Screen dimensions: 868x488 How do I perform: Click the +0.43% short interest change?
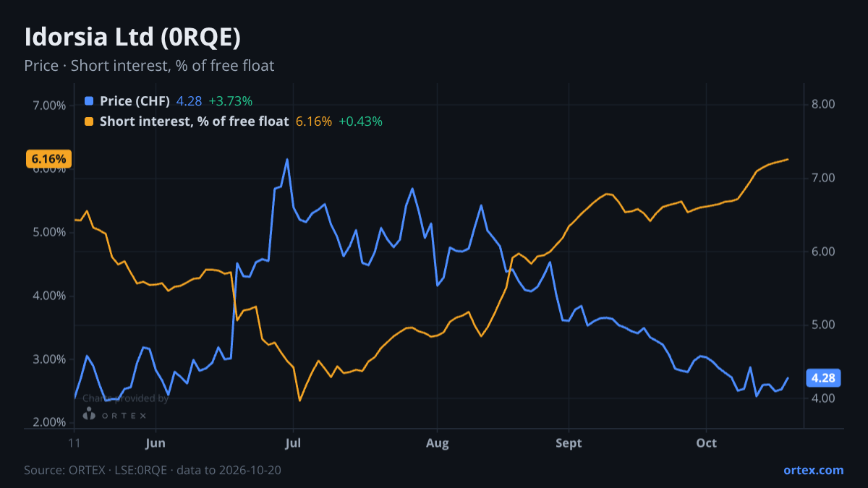click(360, 121)
